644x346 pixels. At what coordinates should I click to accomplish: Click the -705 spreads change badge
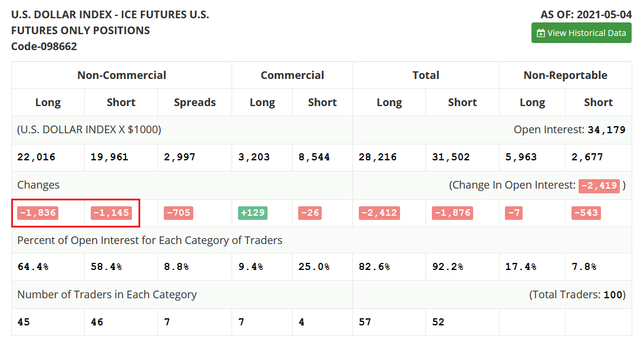pos(179,213)
